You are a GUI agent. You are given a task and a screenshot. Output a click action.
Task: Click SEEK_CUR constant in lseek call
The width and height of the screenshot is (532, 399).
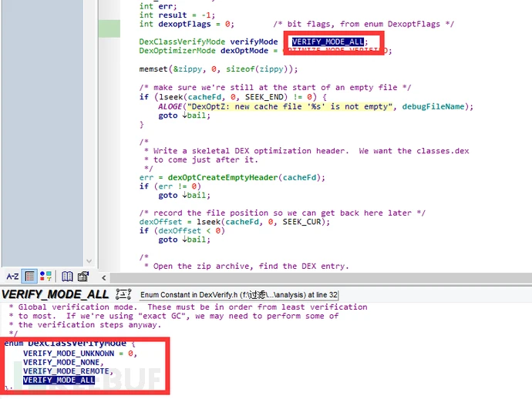(301, 222)
